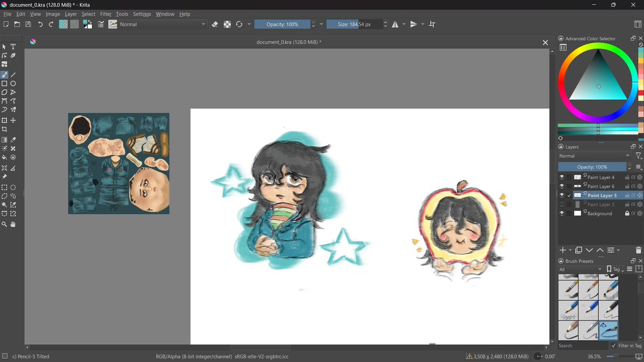This screenshot has width=644, height=362.
Task: Toggle the lock on the Background layer
Action: 627,213
